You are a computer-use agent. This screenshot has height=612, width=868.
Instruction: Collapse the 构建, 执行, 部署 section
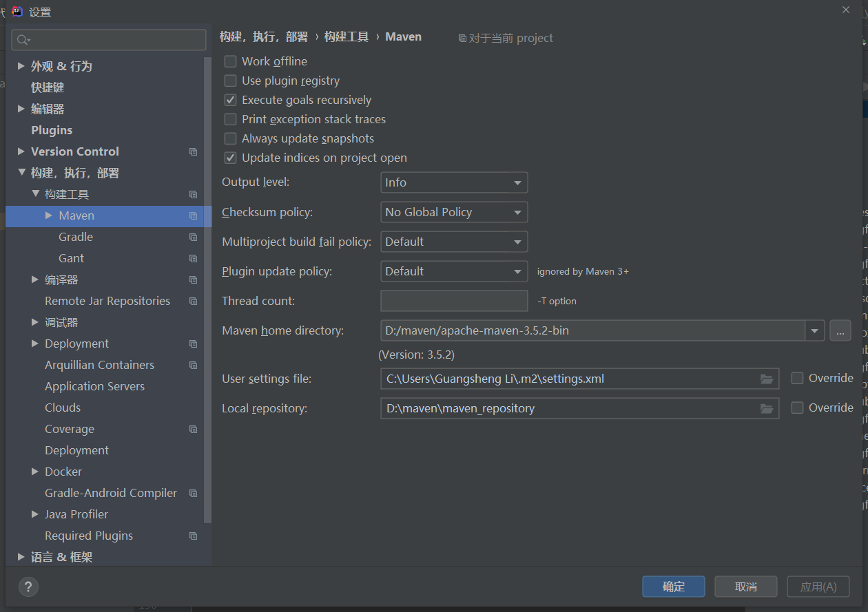21,173
